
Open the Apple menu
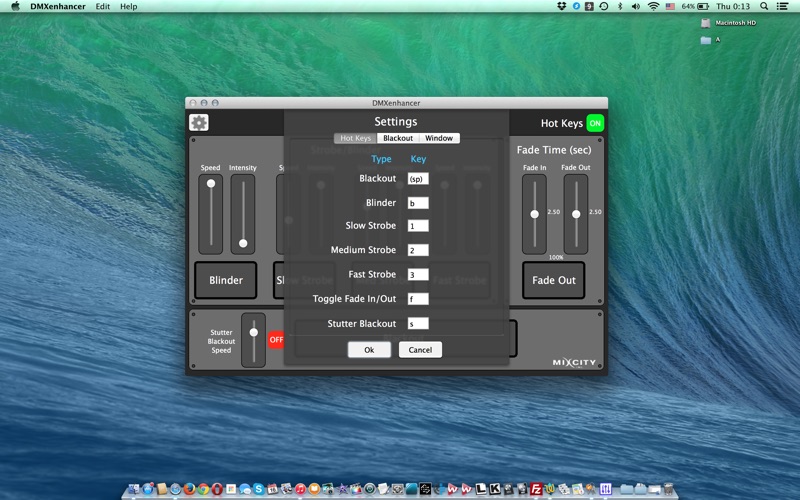click(15, 6)
